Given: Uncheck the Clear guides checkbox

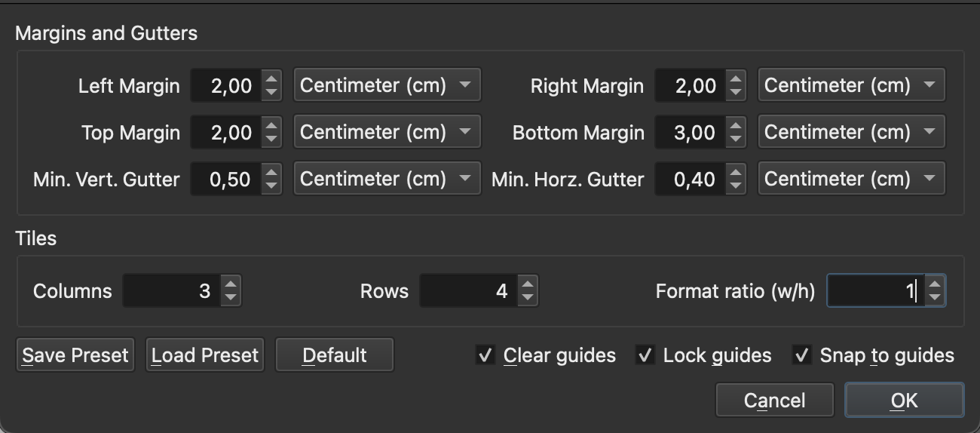Looking at the screenshot, I should pos(486,355).
